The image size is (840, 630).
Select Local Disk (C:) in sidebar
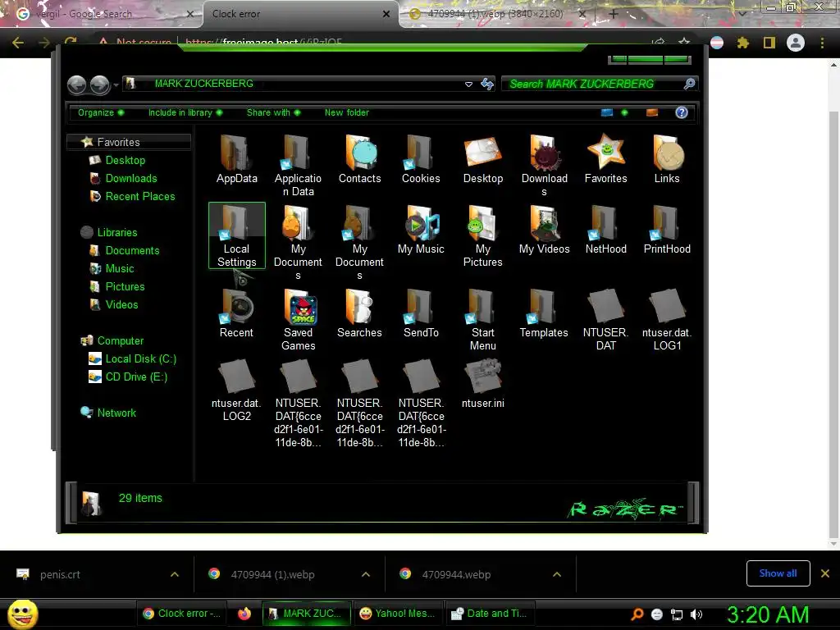coord(140,359)
